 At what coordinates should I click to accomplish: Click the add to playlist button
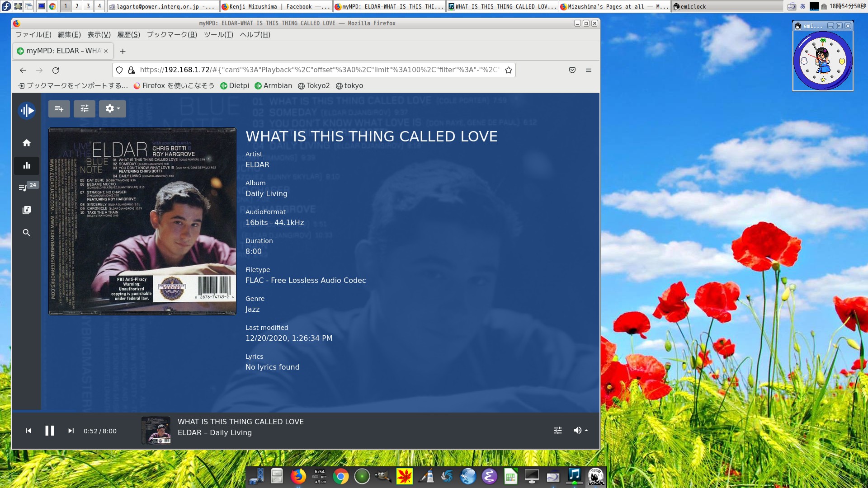tap(59, 108)
